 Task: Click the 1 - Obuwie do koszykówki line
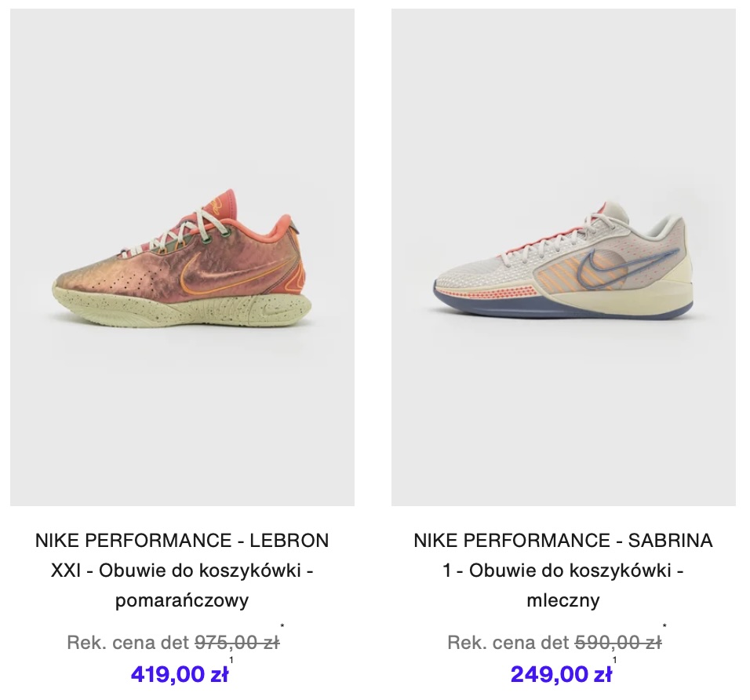(563, 571)
